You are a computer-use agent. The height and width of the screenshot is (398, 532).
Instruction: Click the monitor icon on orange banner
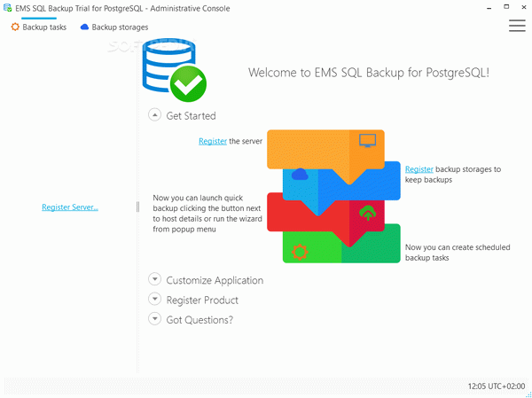(366, 140)
